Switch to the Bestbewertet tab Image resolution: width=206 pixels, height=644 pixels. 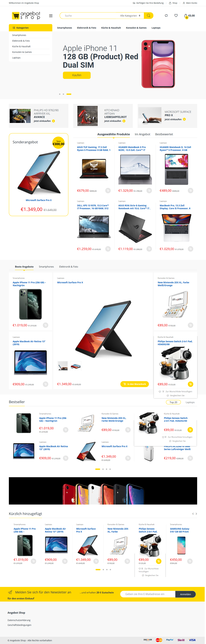[164, 134]
